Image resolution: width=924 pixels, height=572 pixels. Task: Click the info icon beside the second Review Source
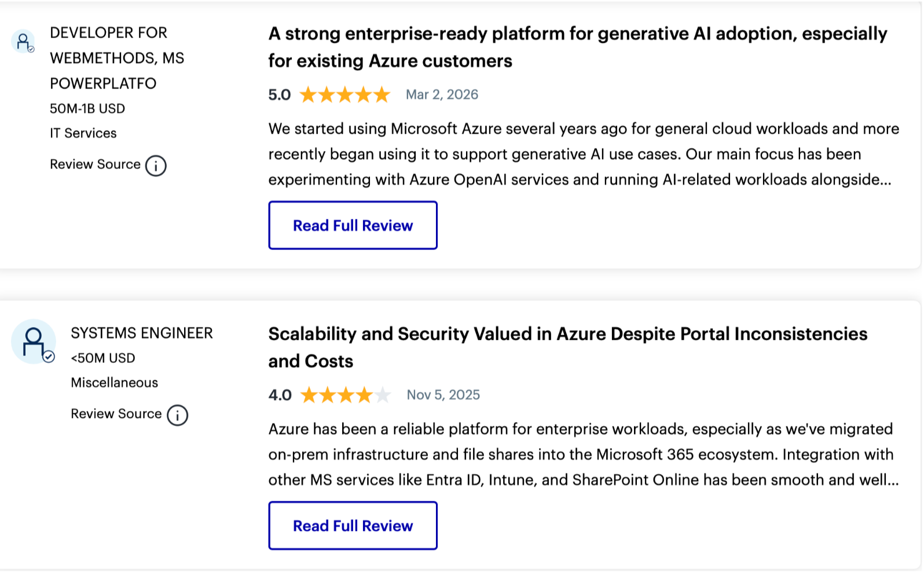[177, 415]
